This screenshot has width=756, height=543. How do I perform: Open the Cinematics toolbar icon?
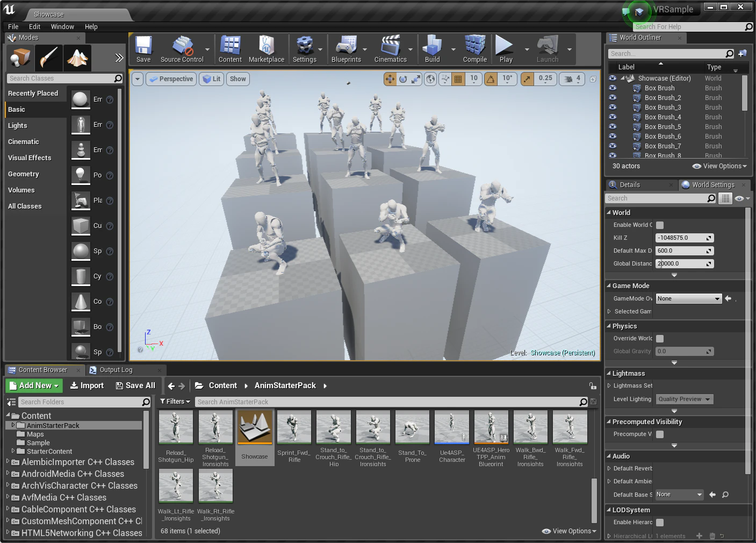click(391, 49)
